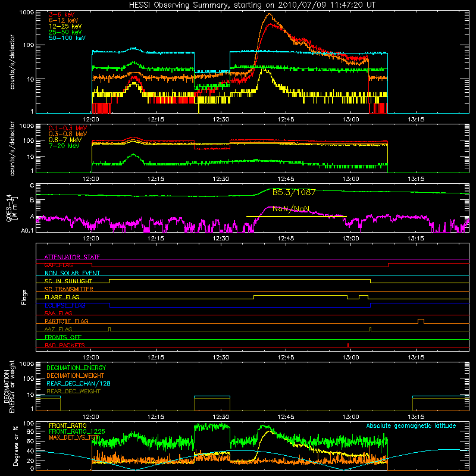Select ATTENUATOR_STATE flag label
The image size is (476, 476).
pos(72,257)
